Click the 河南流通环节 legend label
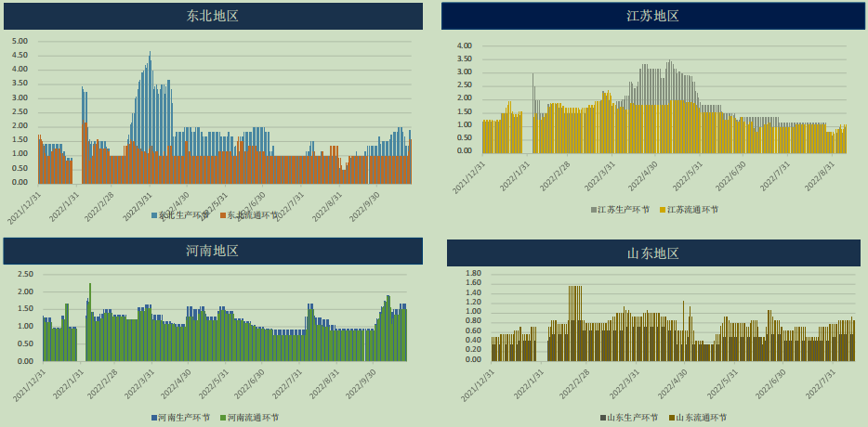Screen dimensions: 868x427 (253, 418)
